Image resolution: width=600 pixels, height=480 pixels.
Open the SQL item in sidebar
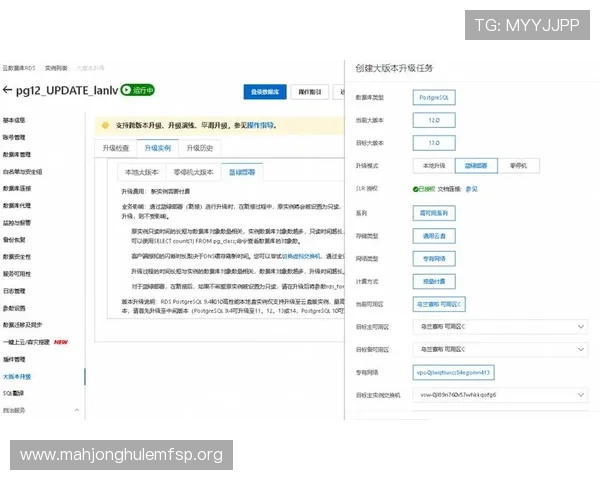point(13,393)
